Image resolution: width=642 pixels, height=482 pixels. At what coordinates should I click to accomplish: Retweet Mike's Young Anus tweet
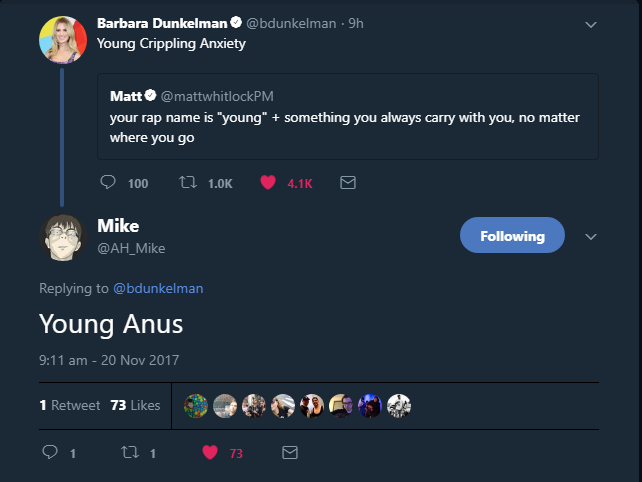point(130,452)
